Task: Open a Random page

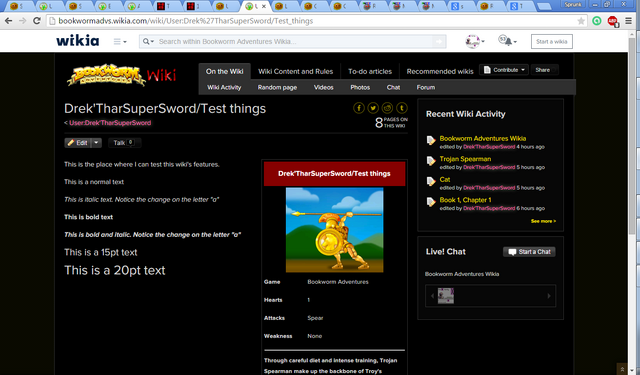Action: tap(277, 87)
